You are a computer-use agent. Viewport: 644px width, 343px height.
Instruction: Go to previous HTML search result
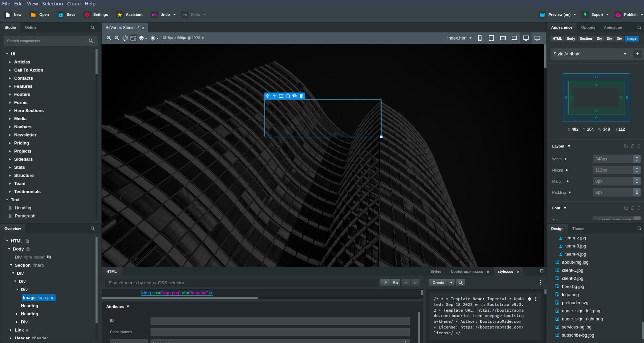(406, 283)
